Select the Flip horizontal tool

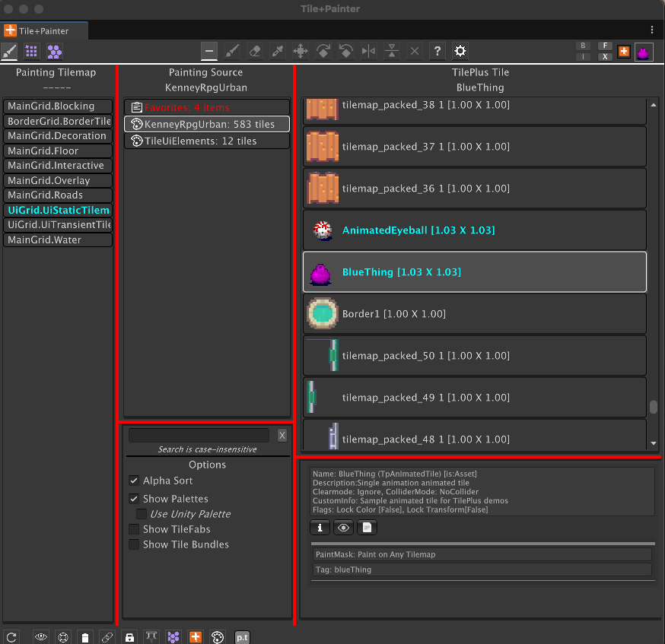[368, 52]
